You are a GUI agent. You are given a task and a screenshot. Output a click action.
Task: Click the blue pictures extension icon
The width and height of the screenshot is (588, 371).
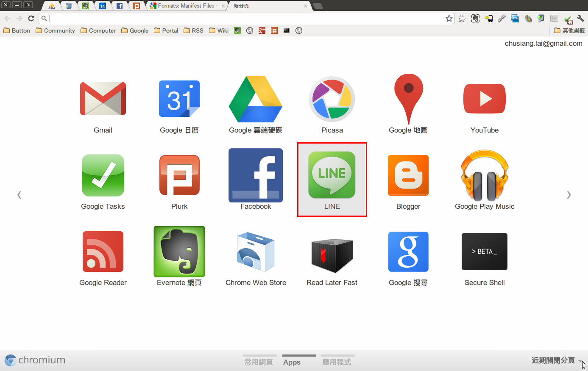[515, 18]
